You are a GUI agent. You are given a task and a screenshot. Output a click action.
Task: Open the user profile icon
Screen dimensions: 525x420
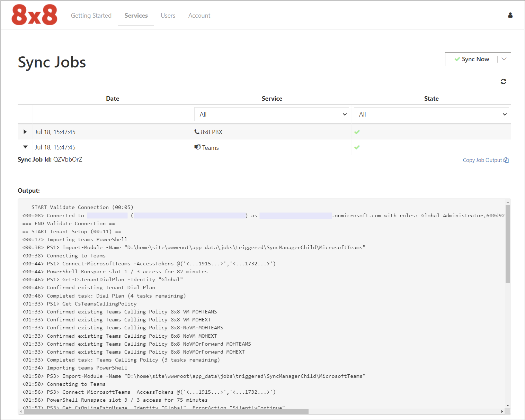click(x=510, y=15)
